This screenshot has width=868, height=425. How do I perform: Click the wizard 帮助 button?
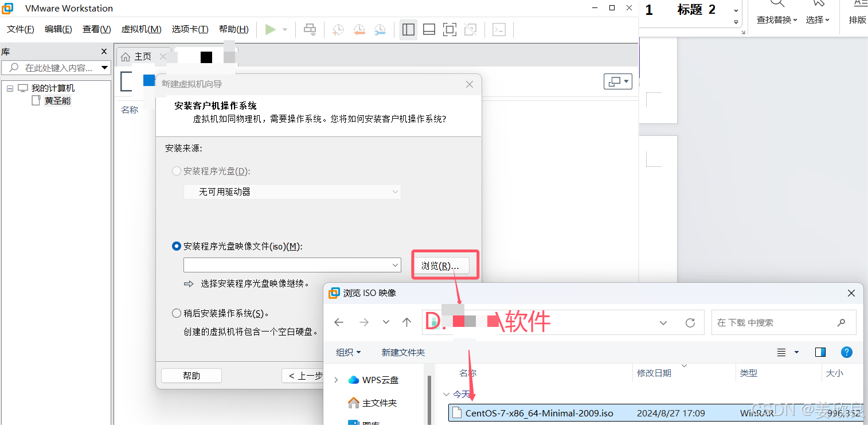point(191,376)
